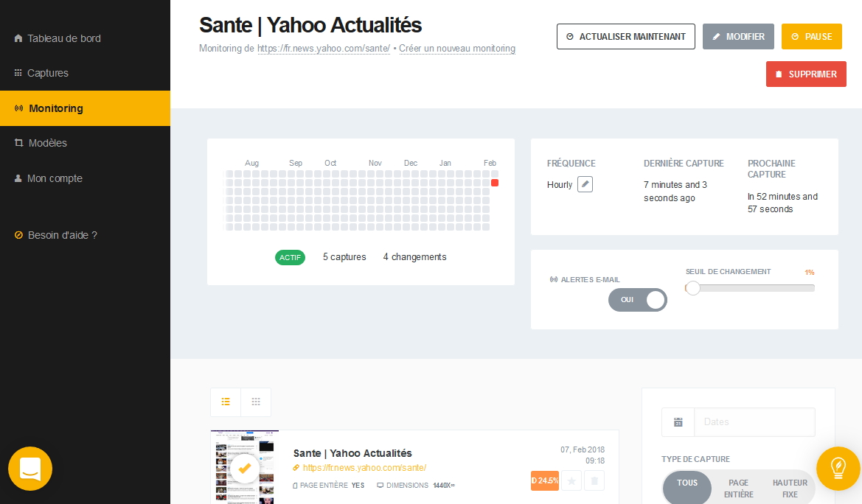862x504 pixels.
Task: Open the capture thumbnail preview
Action: (x=245, y=467)
